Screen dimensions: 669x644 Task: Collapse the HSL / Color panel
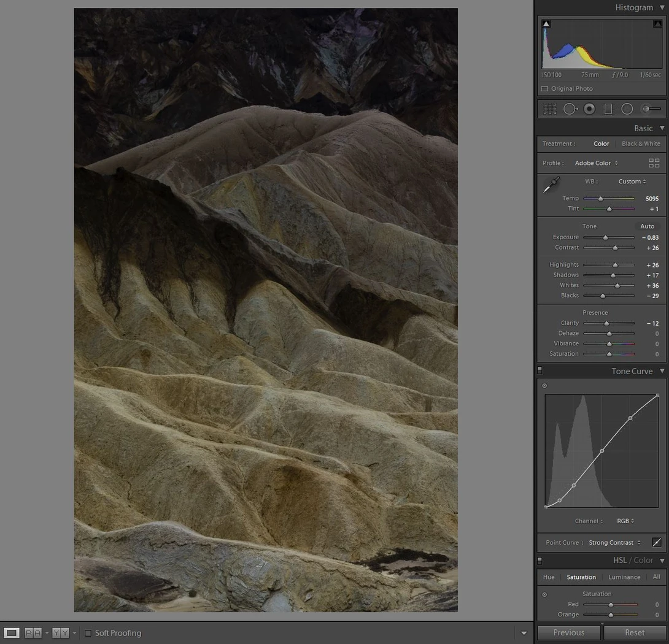coord(662,560)
